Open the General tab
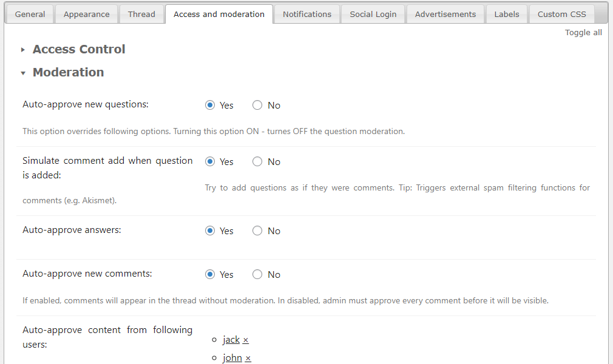 click(30, 14)
